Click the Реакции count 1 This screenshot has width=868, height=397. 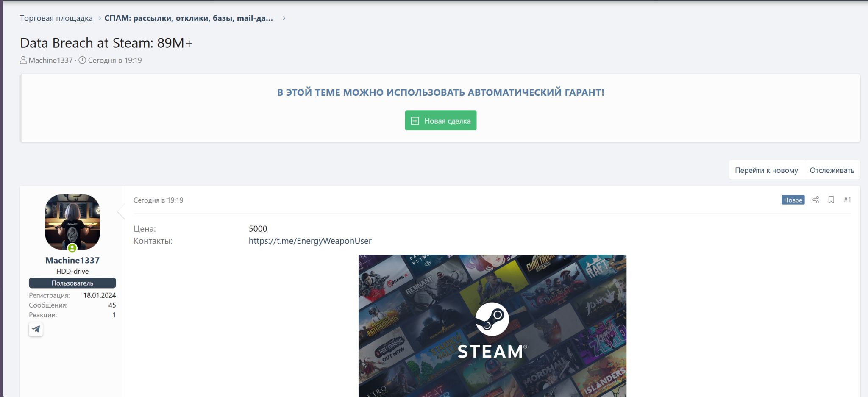pyautogui.click(x=114, y=315)
